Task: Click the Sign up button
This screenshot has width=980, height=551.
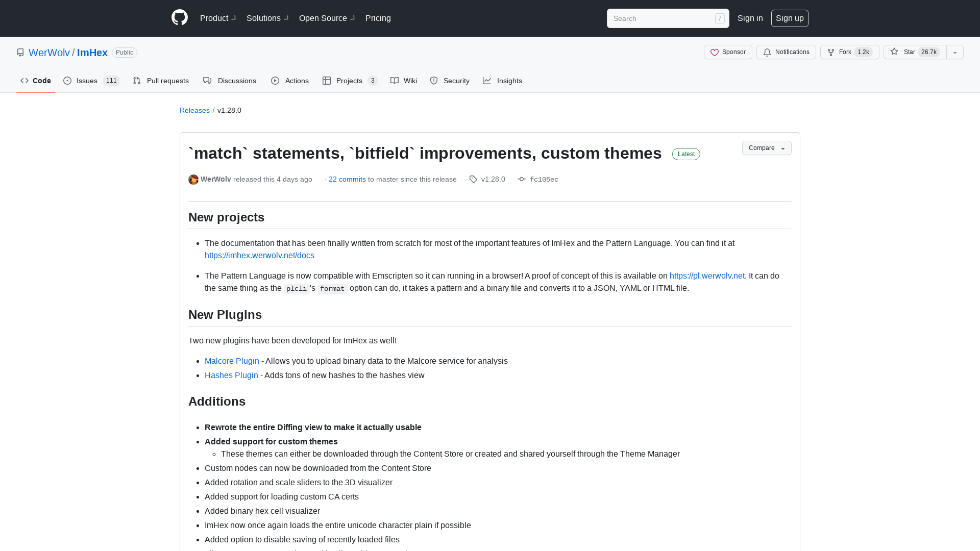Action: [x=790, y=18]
